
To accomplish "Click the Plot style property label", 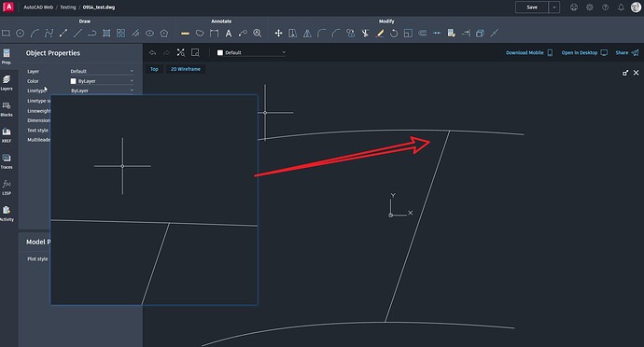I will point(37,258).
